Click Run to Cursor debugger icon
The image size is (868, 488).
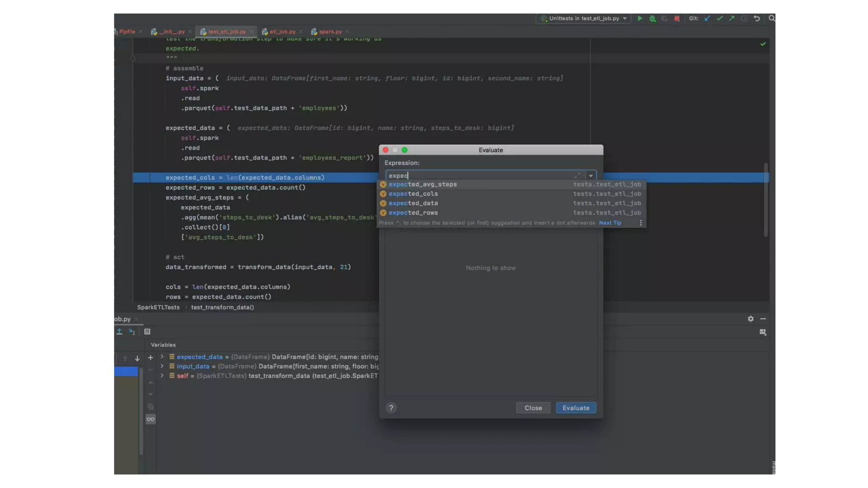132,332
